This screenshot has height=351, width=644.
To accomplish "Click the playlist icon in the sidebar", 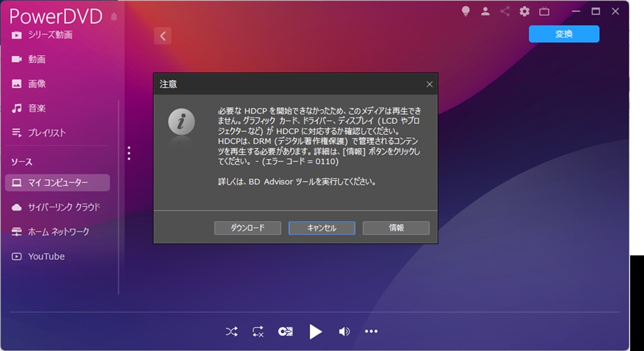I will point(16,133).
